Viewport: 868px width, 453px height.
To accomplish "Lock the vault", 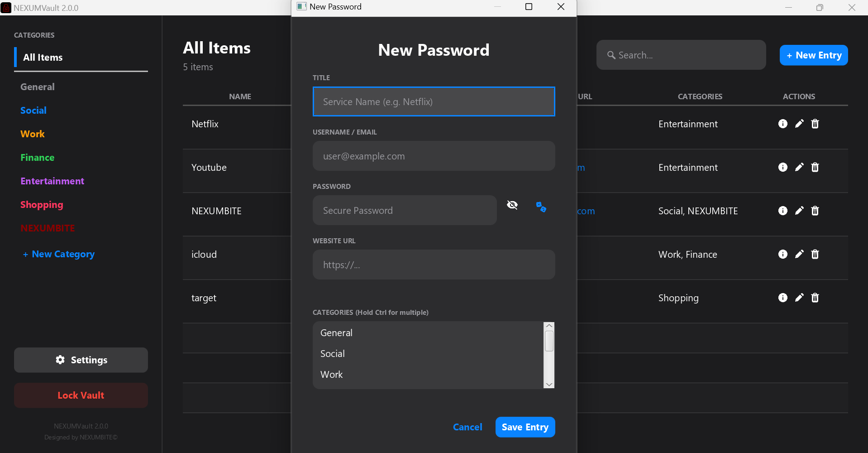I will coord(81,395).
